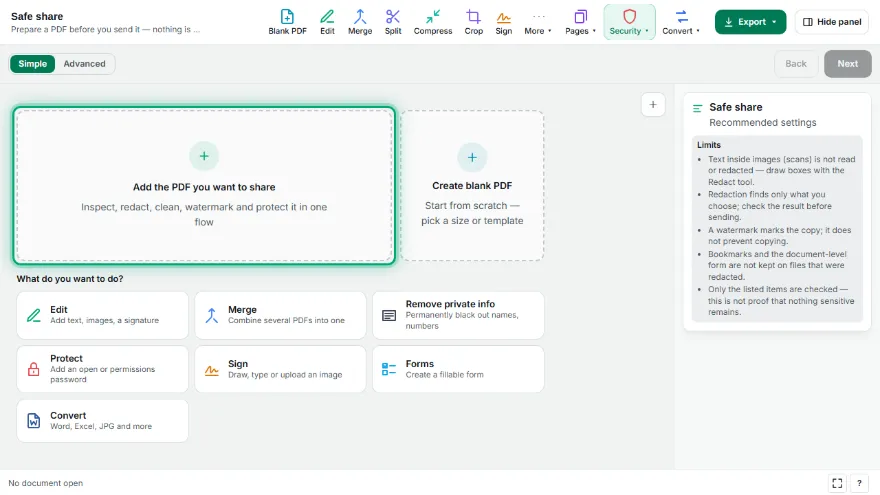Launch the Compress tool
The height and width of the screenshot is (495, 880).
(x=433, y=22)
